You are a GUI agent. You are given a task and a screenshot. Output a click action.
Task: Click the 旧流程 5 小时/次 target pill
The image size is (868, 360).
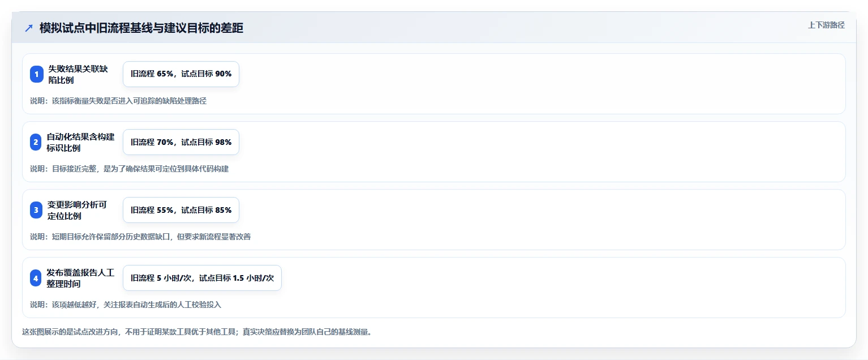click(x=202, y=278)
